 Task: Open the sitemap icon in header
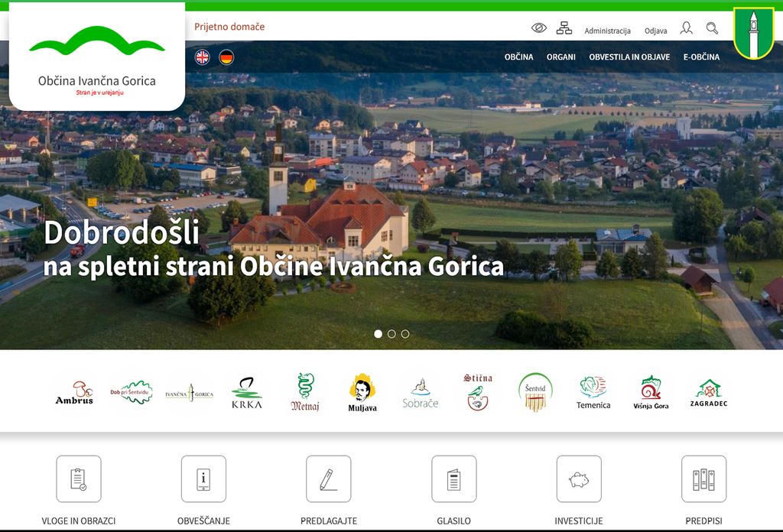point(564,28)
